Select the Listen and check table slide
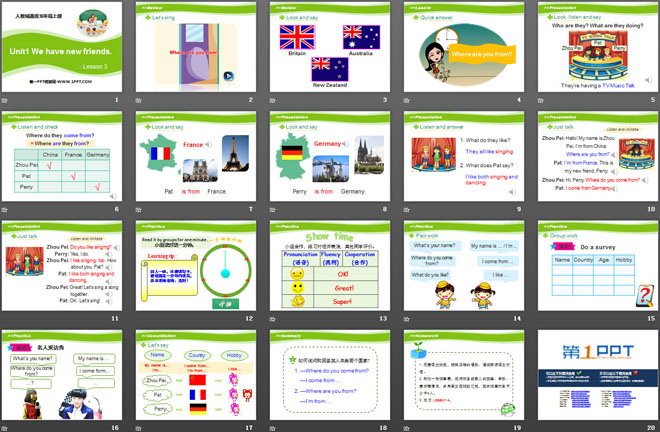This screenshot has height=432, width=660. (62, 156)
